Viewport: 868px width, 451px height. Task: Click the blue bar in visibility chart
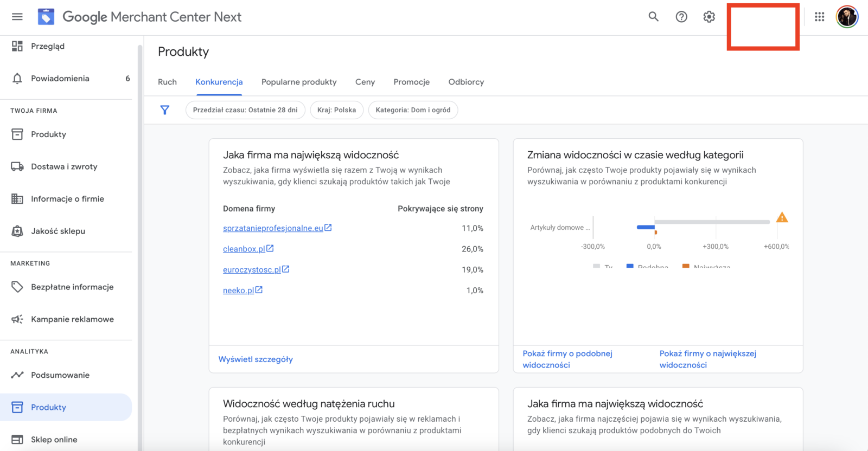click(646, 227)
